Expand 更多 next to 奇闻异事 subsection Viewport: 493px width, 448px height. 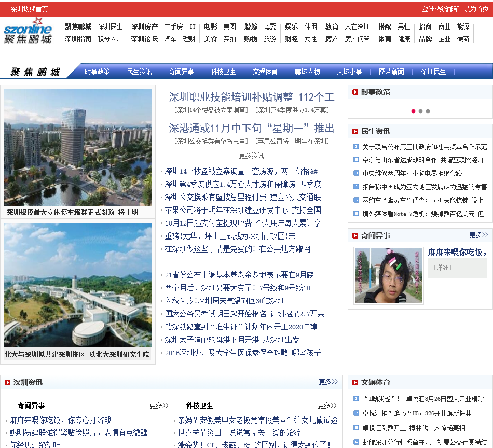tap(159, 405)
